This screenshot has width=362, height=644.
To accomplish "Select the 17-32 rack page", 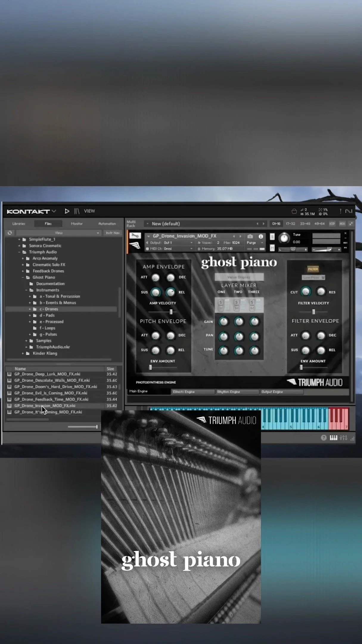I will (290, 224).
